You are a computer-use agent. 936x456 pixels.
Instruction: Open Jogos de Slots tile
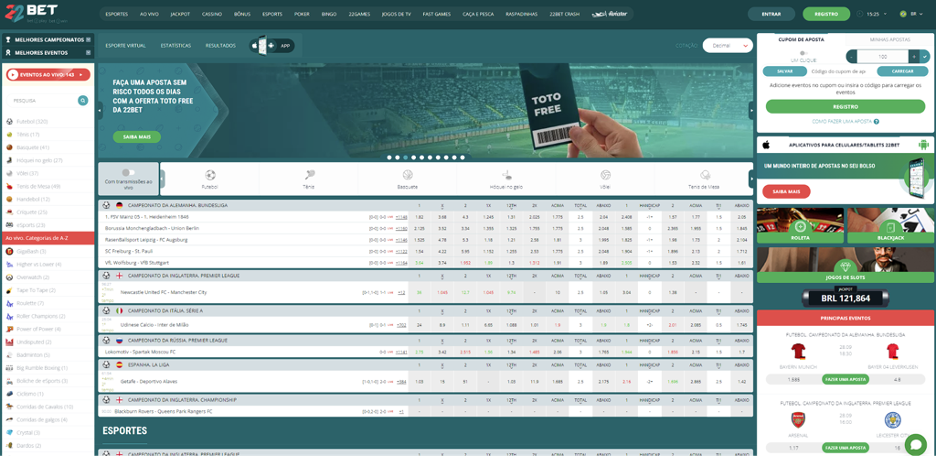(845, 265)
